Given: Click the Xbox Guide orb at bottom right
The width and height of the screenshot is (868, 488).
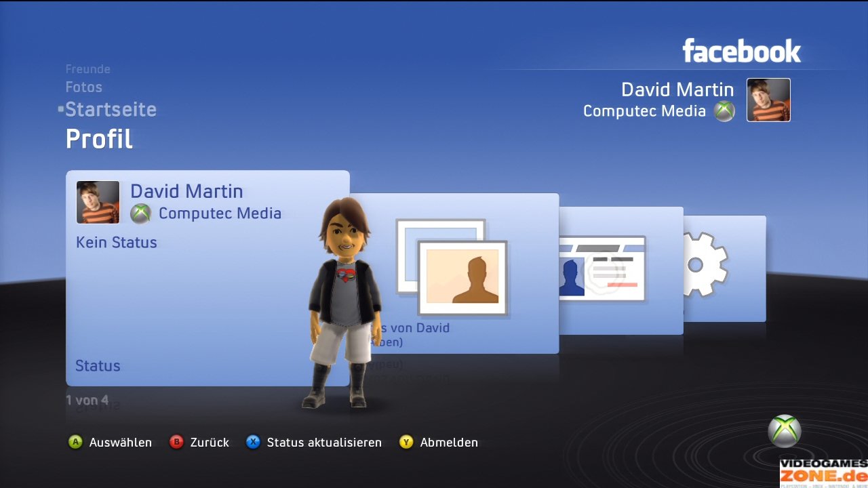Looking at the screenshot, I should [785, 431].
